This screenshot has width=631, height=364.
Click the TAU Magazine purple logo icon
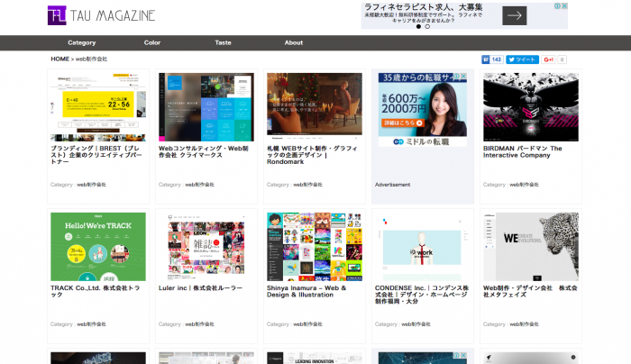click(x=57, y=15)
